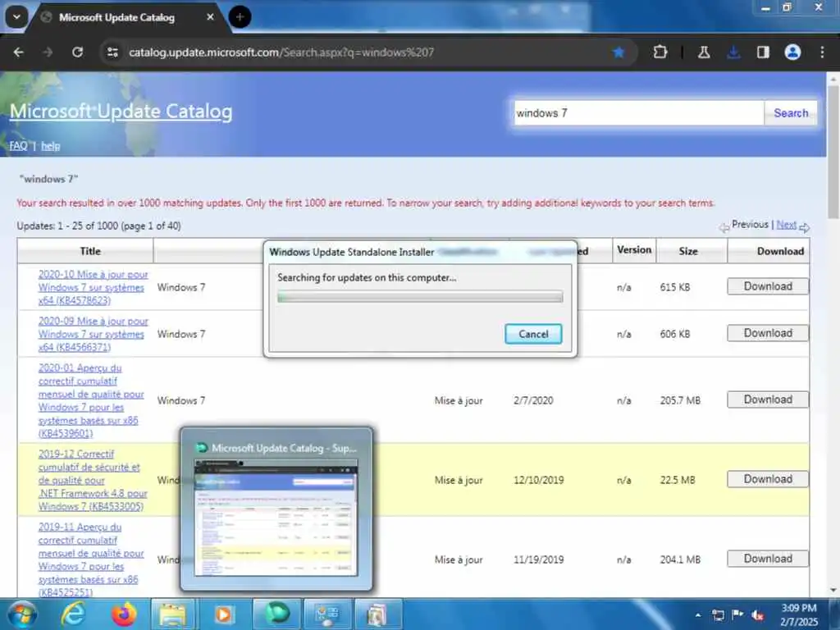Sort results by Title column
Screen dimensions: 840x630
coord(90,251)
